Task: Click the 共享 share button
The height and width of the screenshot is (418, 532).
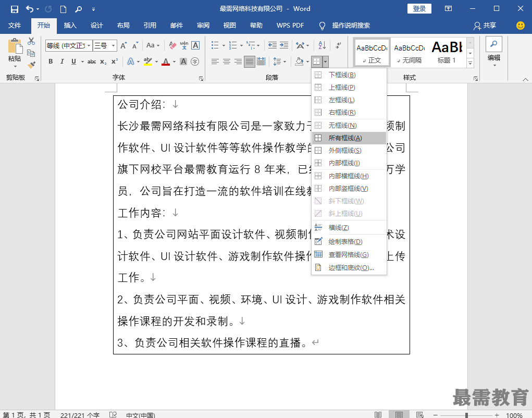Action: click(485, 26)
